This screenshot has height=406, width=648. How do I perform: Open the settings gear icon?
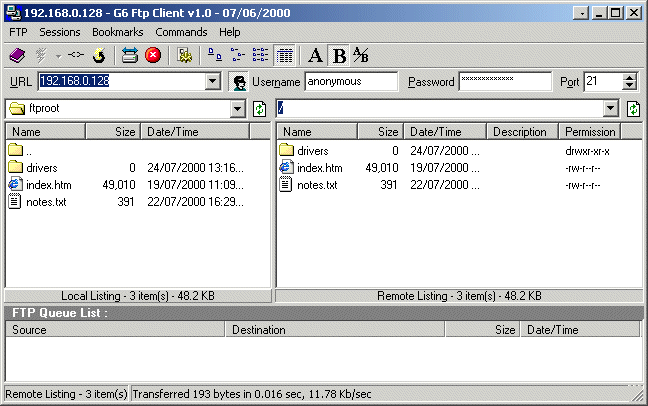pyautogui.click(x=184, y=55)
